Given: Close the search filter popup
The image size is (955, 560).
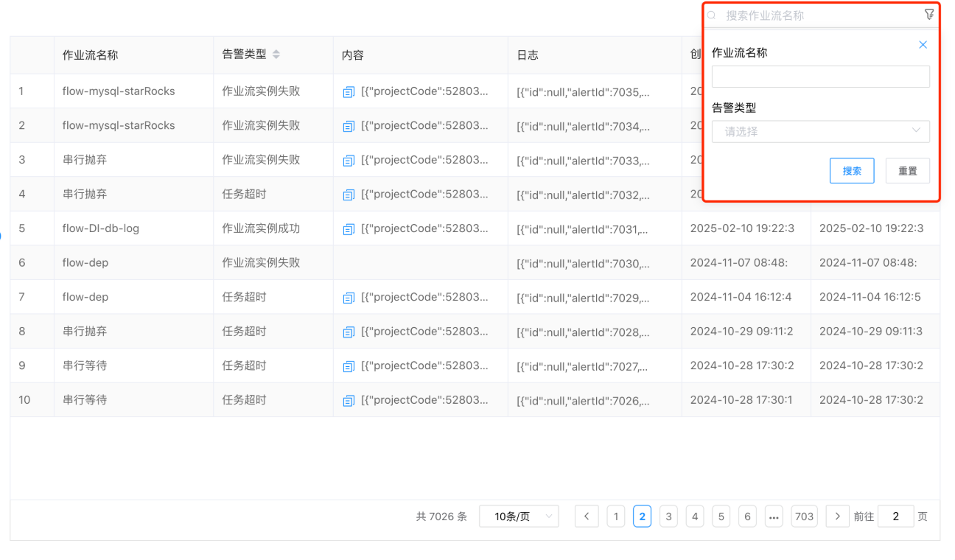Looking at the screenshot, I should 923,45.
